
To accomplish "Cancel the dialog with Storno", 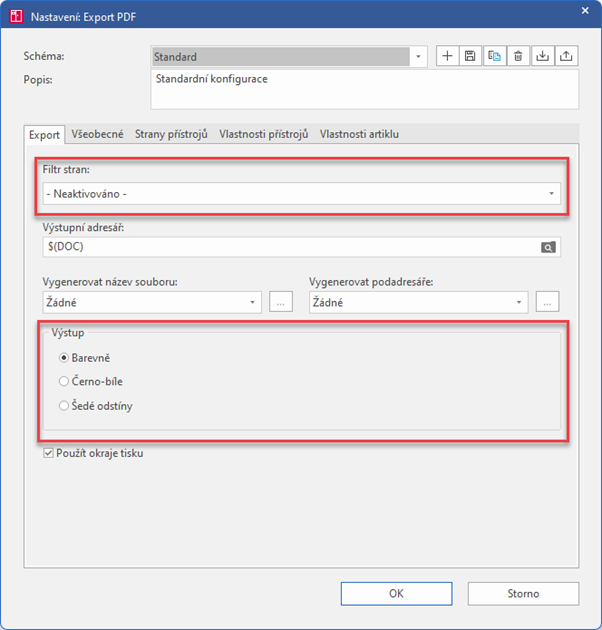I will 523,594.
